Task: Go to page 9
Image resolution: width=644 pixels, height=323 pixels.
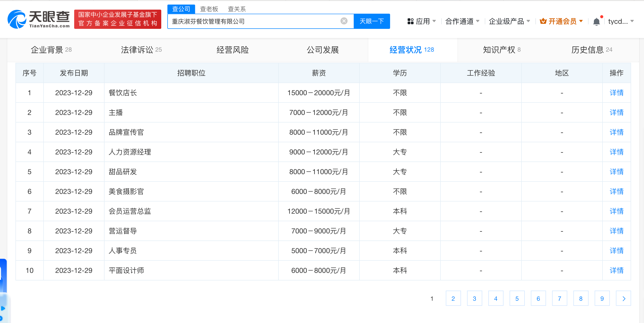Action: pyautogui.click(x=602, y=298)
